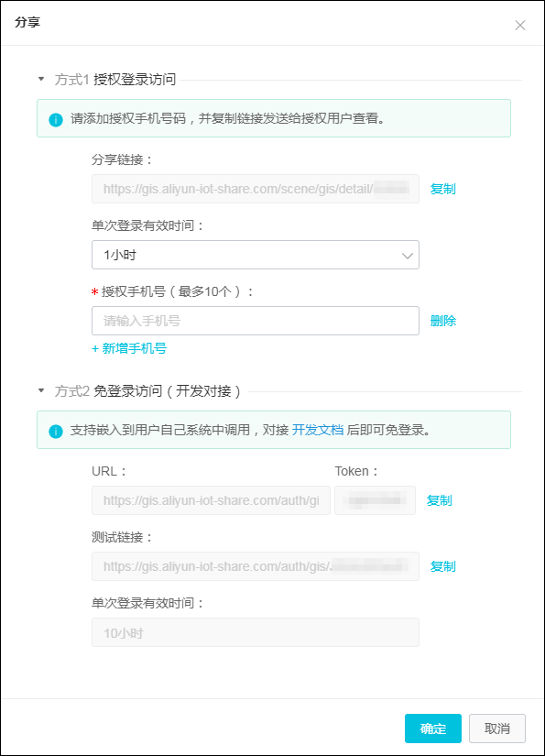Select the 分享链接 URL field
The width and height of the screenshot is (545, 756).
pyautogui.click(x=256, y=189)
